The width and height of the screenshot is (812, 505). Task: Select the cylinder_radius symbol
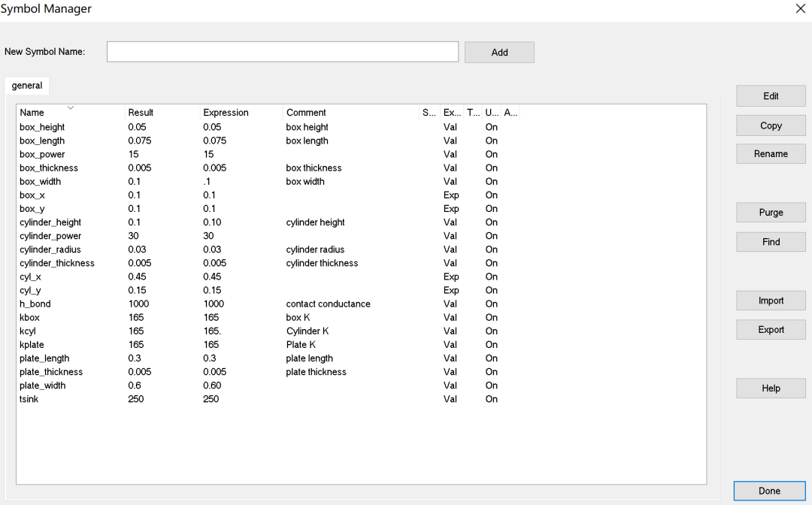(50, 249)
